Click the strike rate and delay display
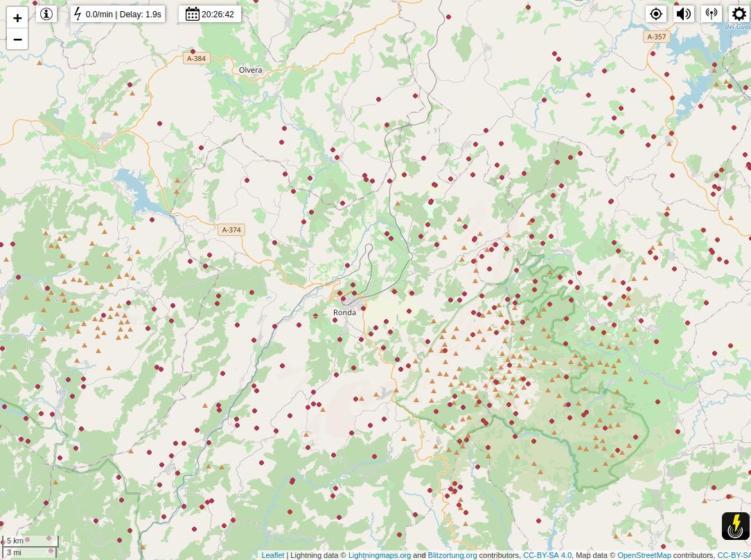 click(118, 14)
